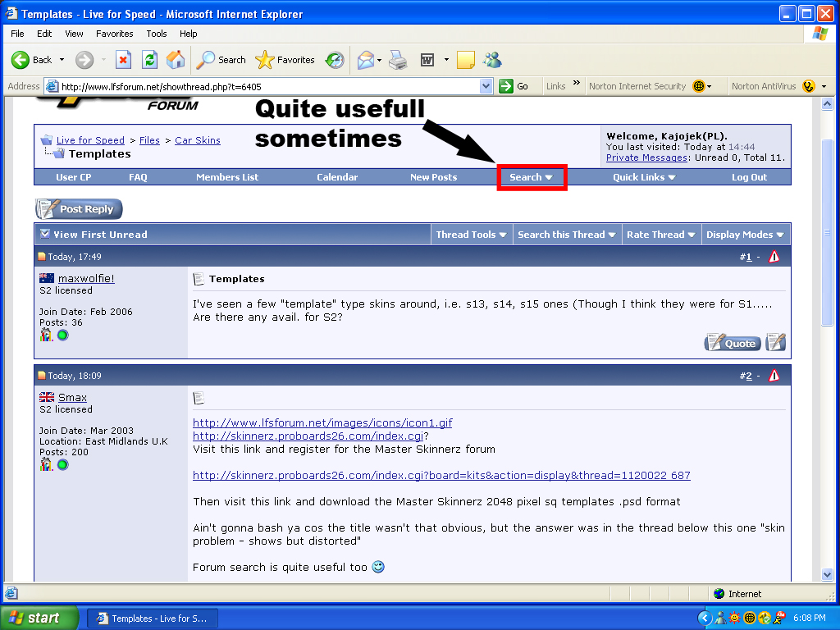Open the skinnerz.proboards26.com/index.cgi link

(x=308, y=436)
